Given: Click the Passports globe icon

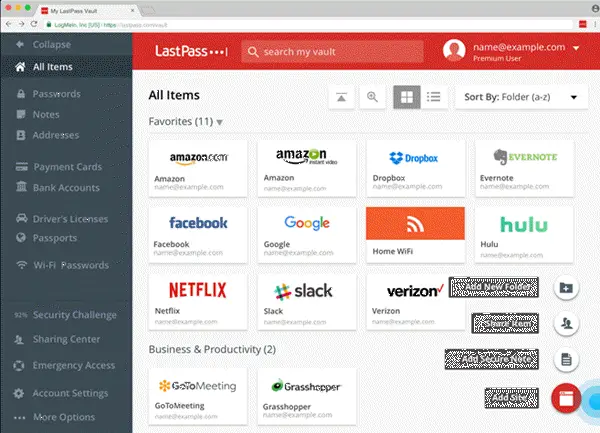Looking at the screenshot, I should (21, 238).
